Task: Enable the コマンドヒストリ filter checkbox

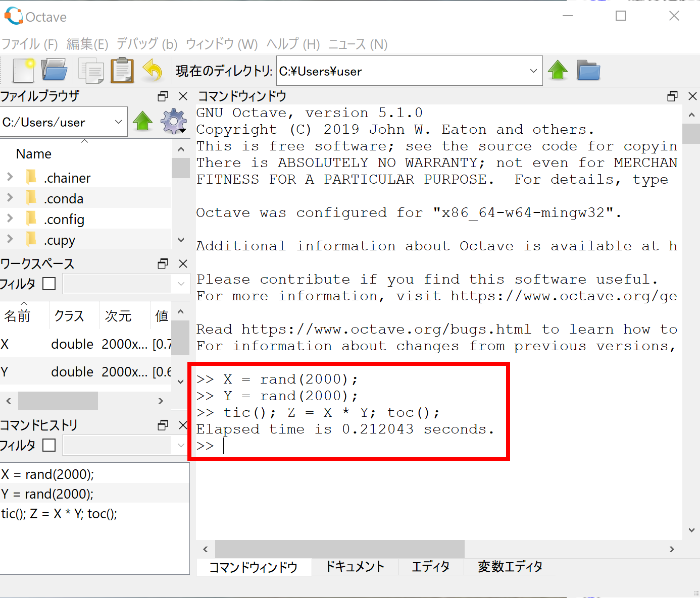Action: (49, 445)
